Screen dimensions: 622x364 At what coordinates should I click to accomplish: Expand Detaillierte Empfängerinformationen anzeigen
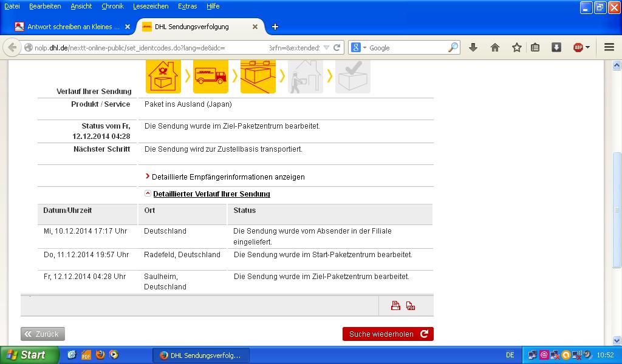228,177
